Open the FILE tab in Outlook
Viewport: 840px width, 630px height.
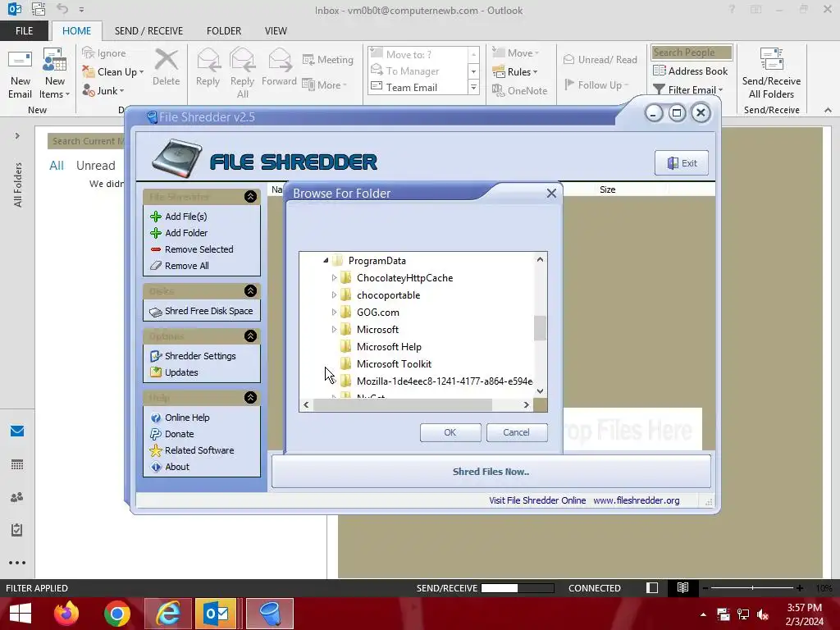tap(24, 31)
